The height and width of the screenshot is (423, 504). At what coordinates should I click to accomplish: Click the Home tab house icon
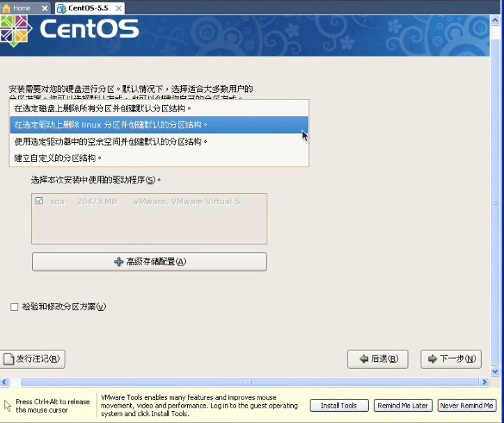[6, 8]
